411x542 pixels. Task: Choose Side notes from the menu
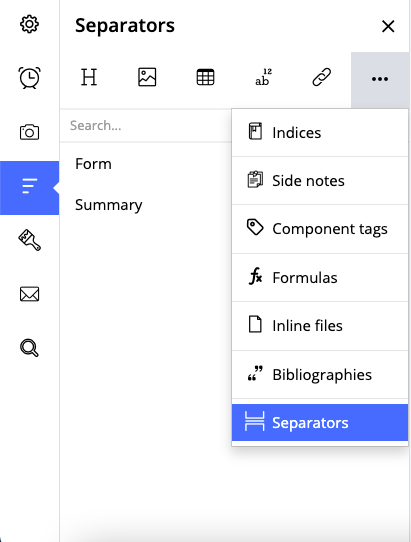[320, 181]
